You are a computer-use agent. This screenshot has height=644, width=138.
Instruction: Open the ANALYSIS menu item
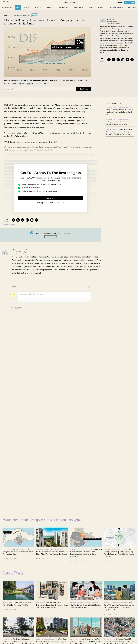click(50, 7)
